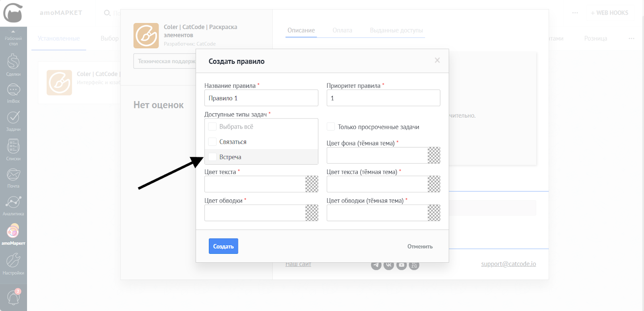Close the Создать правило dialog

(x=437, y=60)
